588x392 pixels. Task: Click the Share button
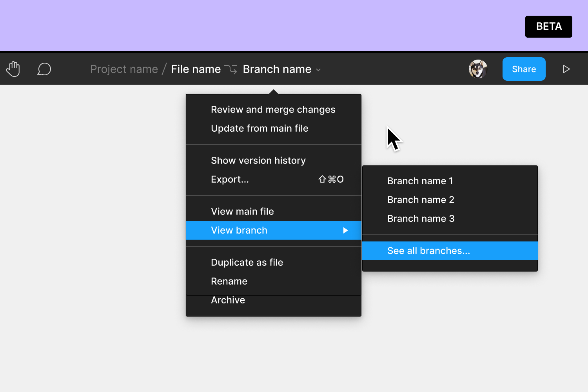524,69
